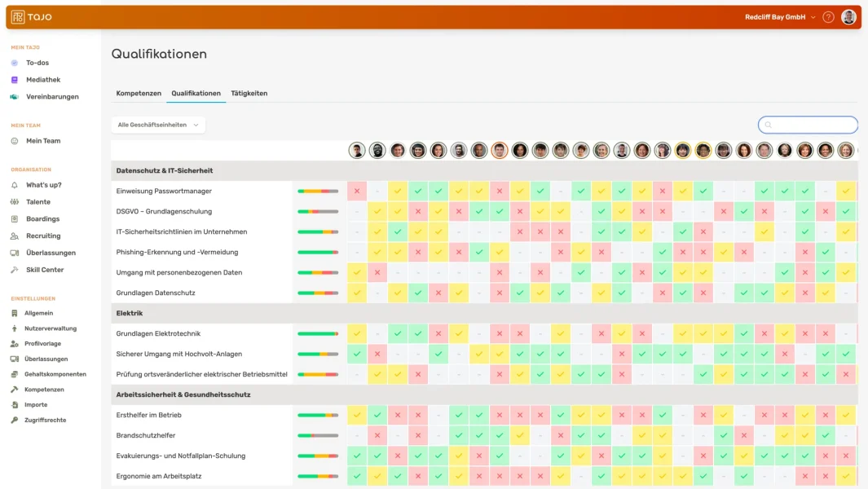This screenshot has width=868, height=489.
Task: Click the Boardings sidebar icon
Action: 15,219
